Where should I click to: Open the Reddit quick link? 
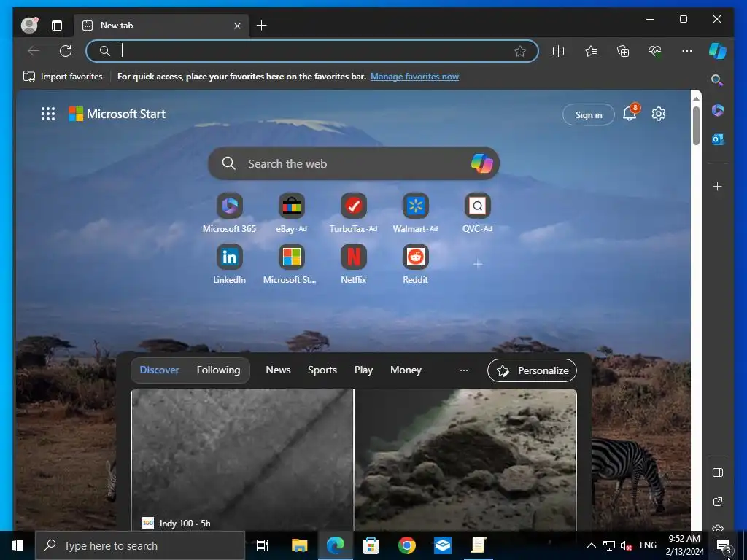click(x=415, y=264)
